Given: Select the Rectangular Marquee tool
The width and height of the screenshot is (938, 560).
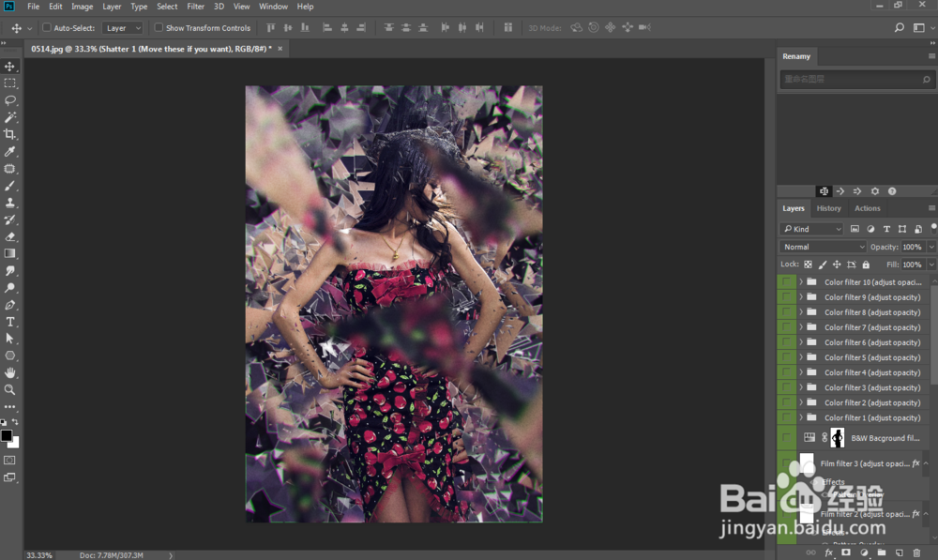Looking at the screenshot, I should click(x=10, y=83).
